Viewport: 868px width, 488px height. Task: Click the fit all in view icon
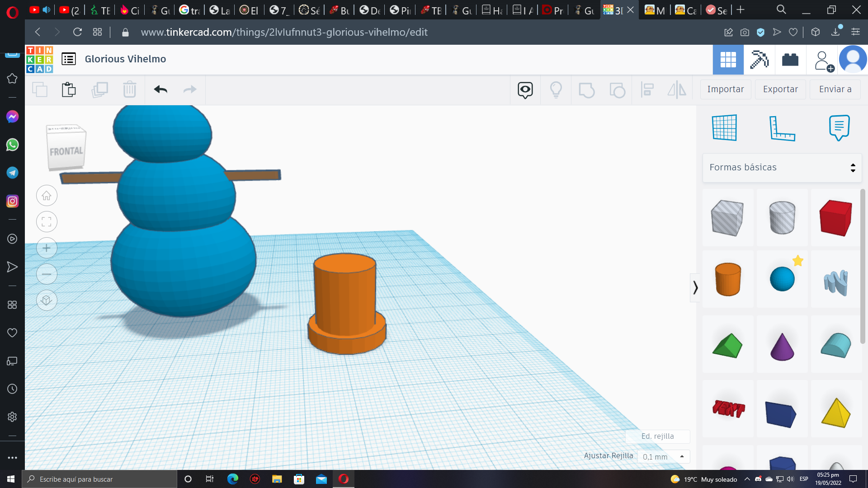click(47, 222)
